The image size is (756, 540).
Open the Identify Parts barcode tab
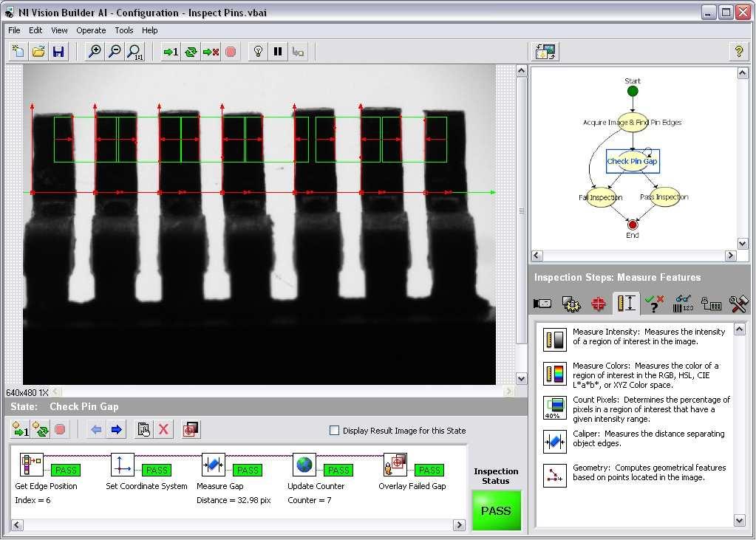pyautogui.click(x=683, y=304)
